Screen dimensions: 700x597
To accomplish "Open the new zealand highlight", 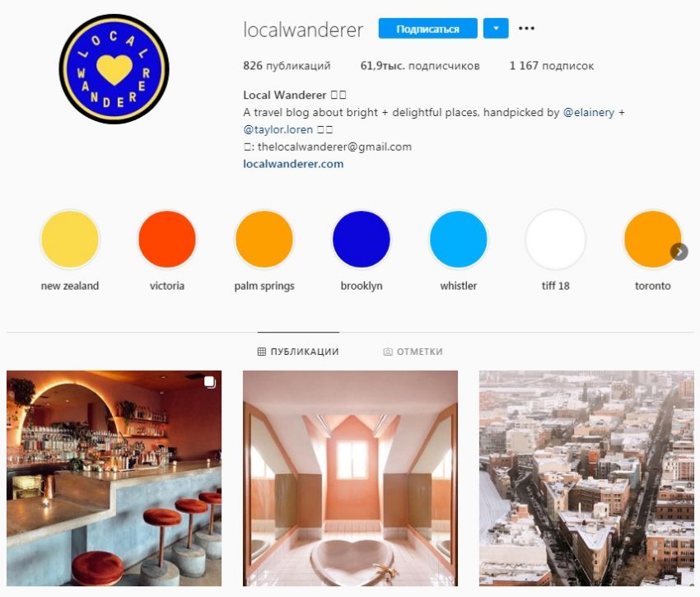I will (x=70, y=240).
